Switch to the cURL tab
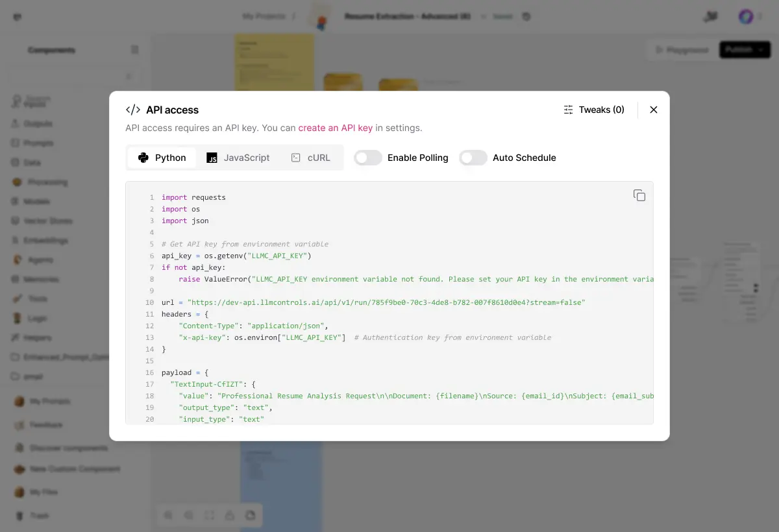779x532 pixels. pos(311,158)
